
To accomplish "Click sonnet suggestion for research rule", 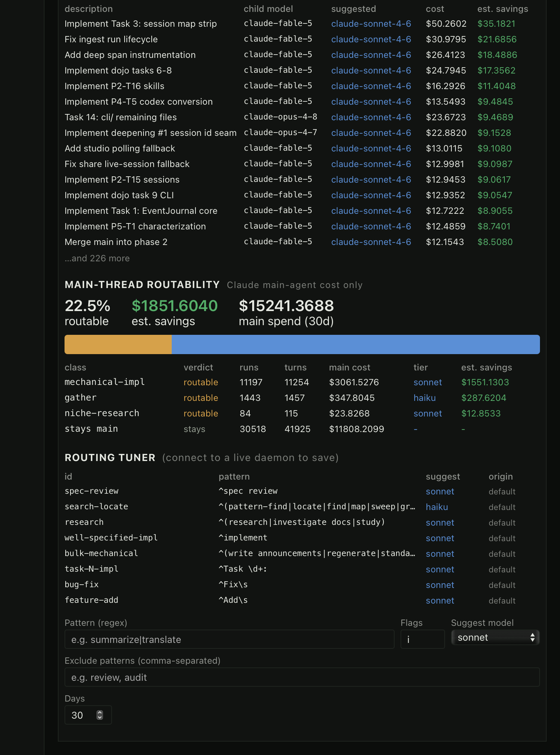I will (x=440, y=523).
